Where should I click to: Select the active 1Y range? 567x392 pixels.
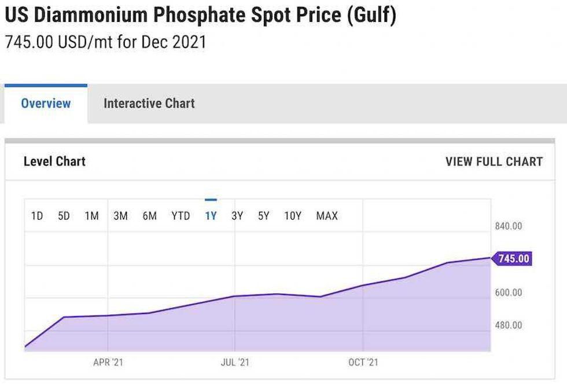(x=211, y=216)
